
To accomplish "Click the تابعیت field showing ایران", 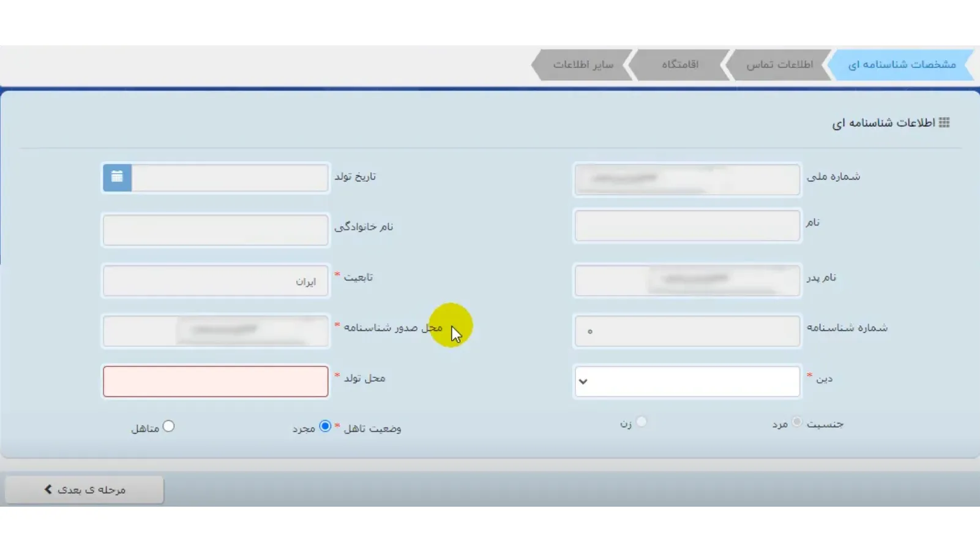I will tap(215, 281).
